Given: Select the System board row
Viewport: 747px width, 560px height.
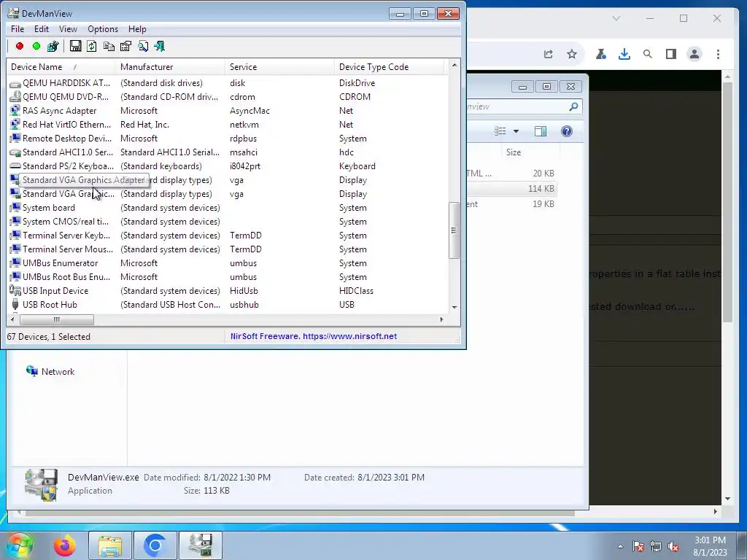Looking at the screenshot, I should pos(228,208).
